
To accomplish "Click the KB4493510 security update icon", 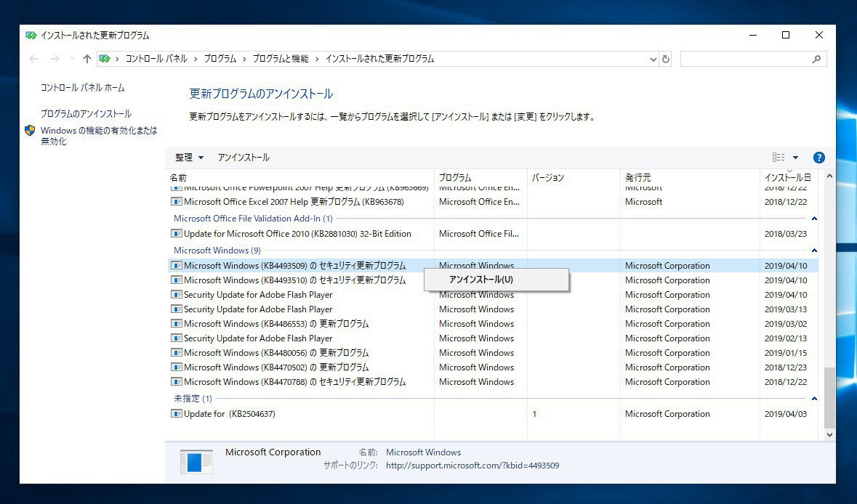I will 177,280.
